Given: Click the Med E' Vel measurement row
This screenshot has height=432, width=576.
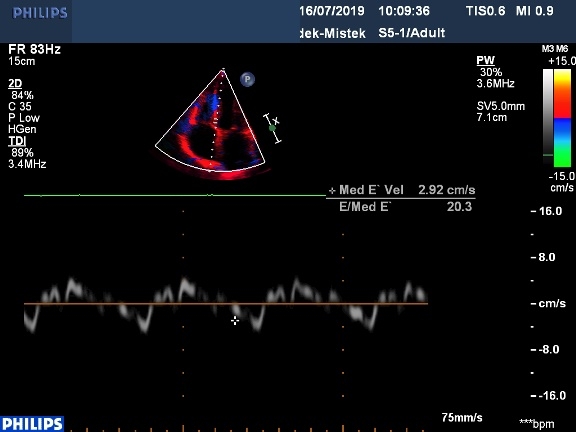Looking at the screenshot, I should click(x=402, y=190).
